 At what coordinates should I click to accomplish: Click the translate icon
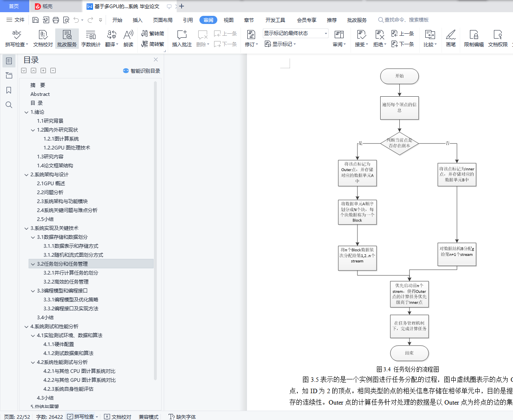[x=112, y=39]
